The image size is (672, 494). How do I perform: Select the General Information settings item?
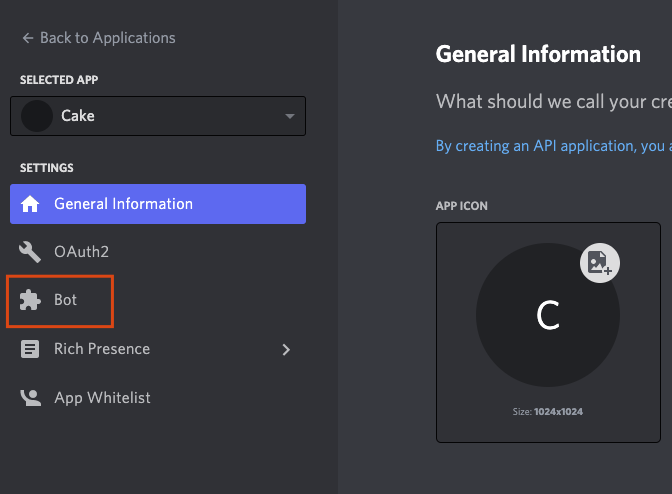(x=158, y=204)
